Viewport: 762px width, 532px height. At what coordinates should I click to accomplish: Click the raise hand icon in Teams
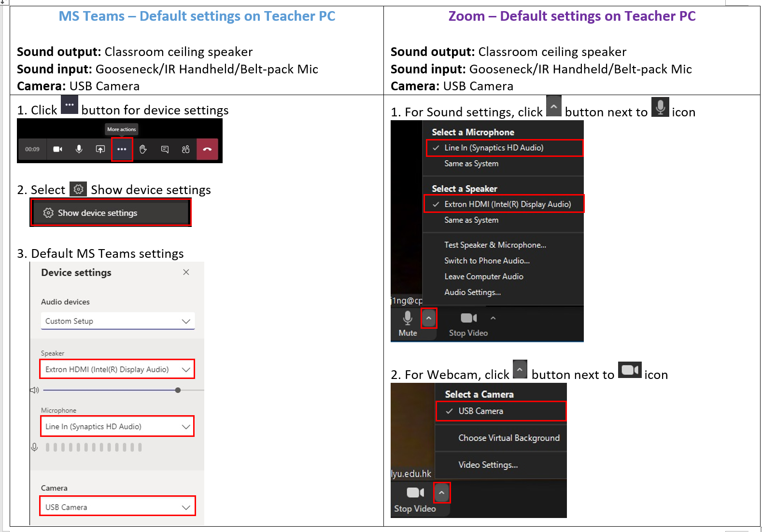point(143,149)
